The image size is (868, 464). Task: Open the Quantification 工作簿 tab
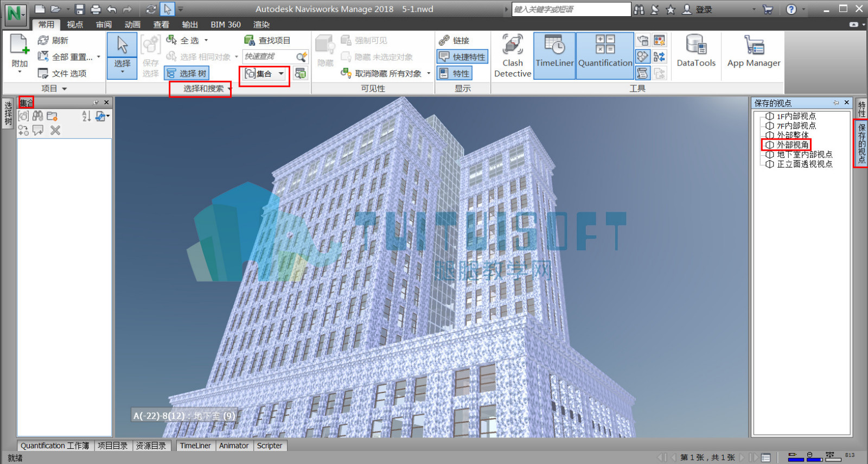[x=55, y=446]
